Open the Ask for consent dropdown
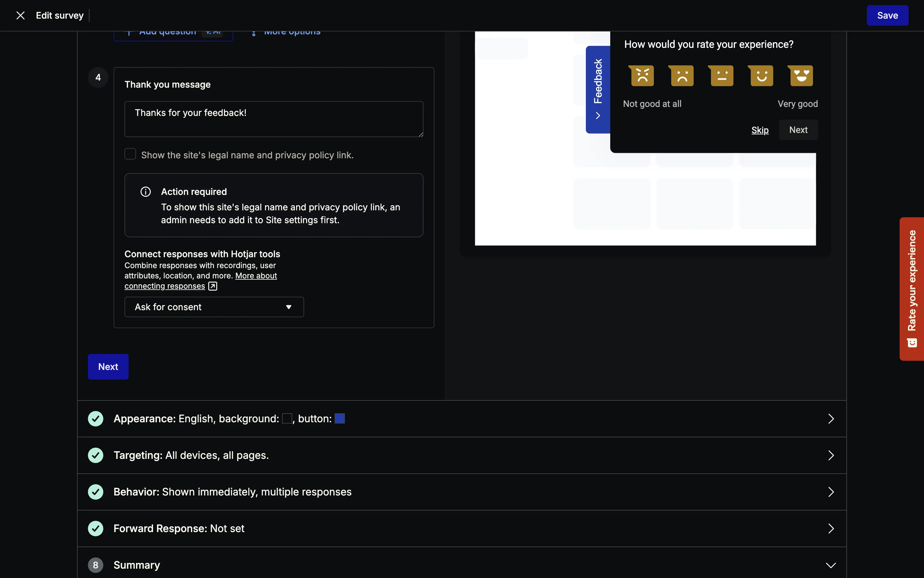924x578 pixels. 214,307
